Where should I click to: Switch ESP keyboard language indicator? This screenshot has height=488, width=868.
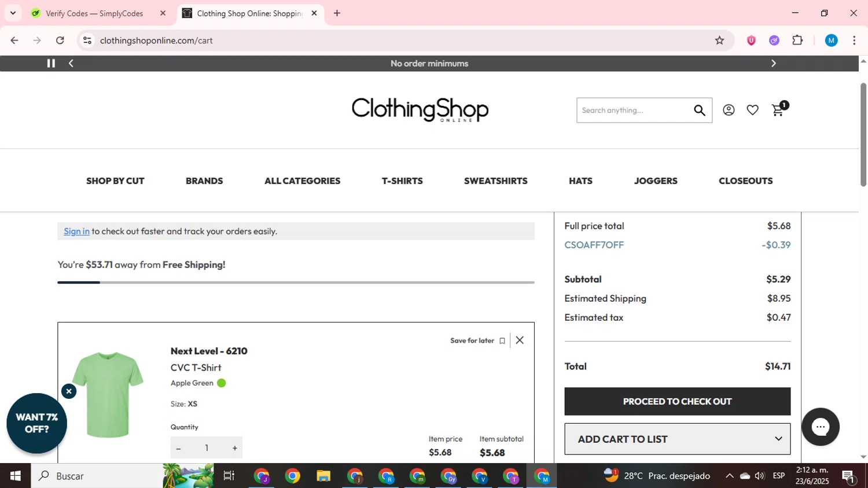click(x=779, y=476)
